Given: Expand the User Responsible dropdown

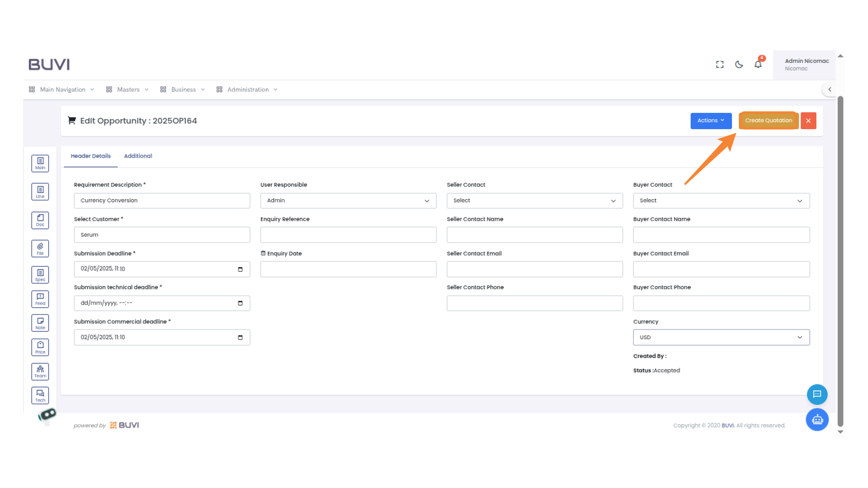Looking at the screenshot, I should tap(348, 200).
